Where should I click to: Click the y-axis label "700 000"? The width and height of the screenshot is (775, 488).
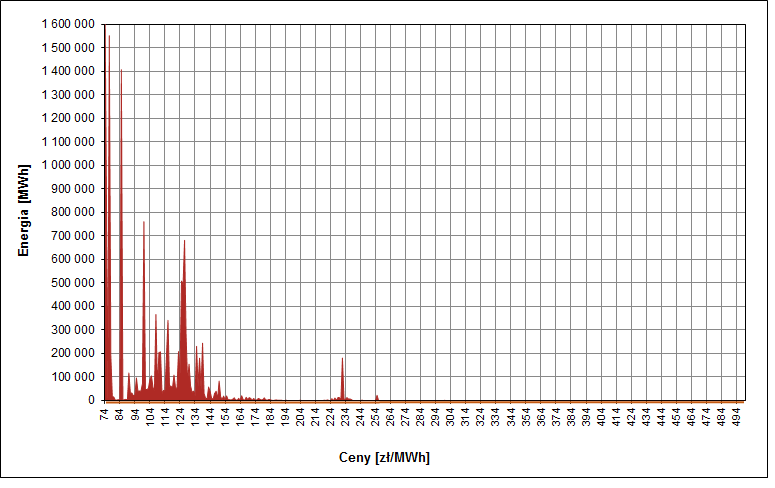pyautogui.click(x=73, y=236)
